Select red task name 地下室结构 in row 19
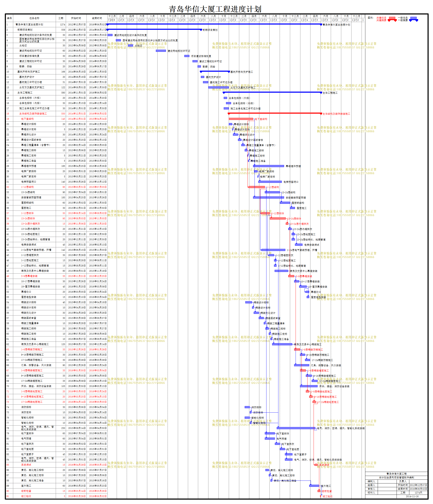This screenshot has height=504, width=433. pyautogui.click(x=27, y=119)
